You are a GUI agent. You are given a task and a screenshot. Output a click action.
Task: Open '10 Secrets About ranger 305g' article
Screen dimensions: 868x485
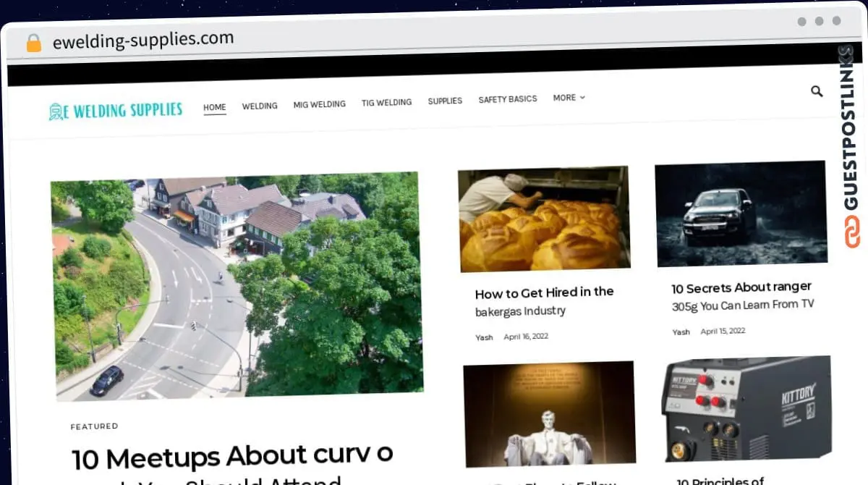click(x=742, y=296)
